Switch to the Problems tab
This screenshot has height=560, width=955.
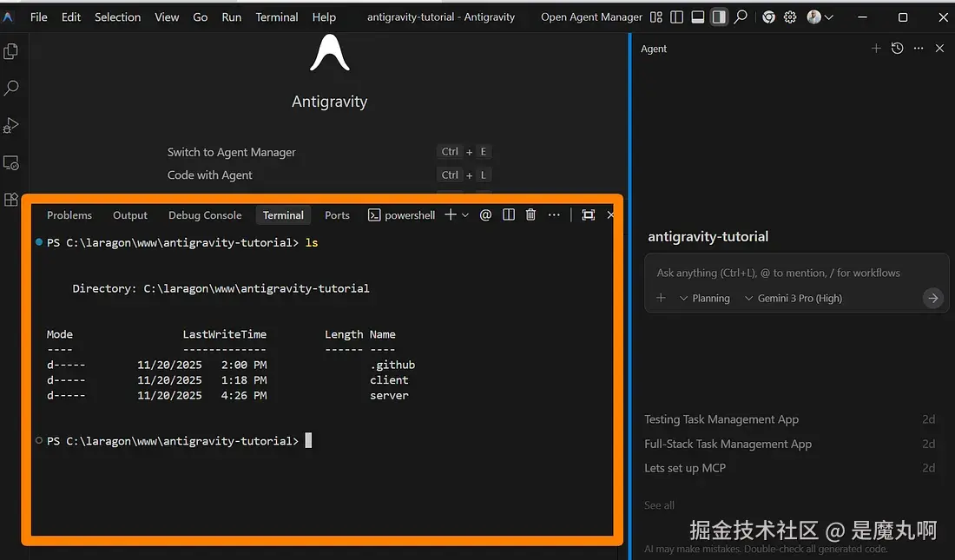69,215
